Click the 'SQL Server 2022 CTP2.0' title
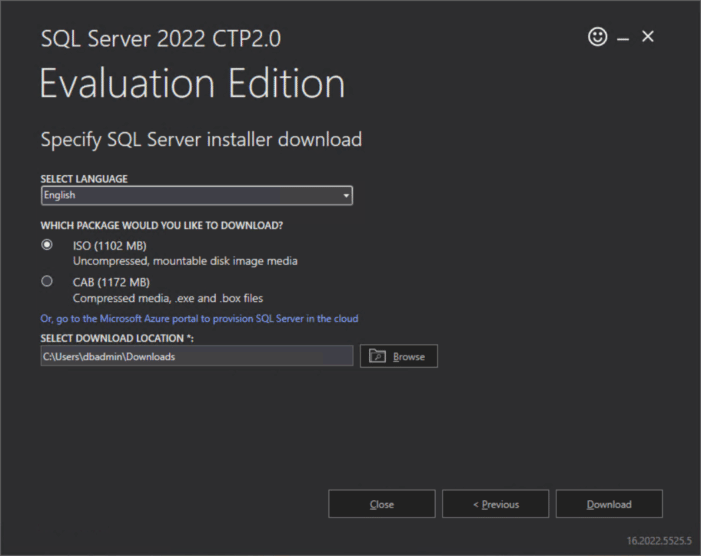The height and width of the screenshot is (556, 701). (x=161, y=38)
